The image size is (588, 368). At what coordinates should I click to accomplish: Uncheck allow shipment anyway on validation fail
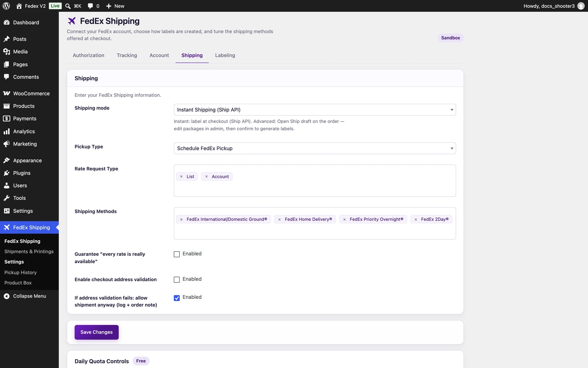pos(177,298)
